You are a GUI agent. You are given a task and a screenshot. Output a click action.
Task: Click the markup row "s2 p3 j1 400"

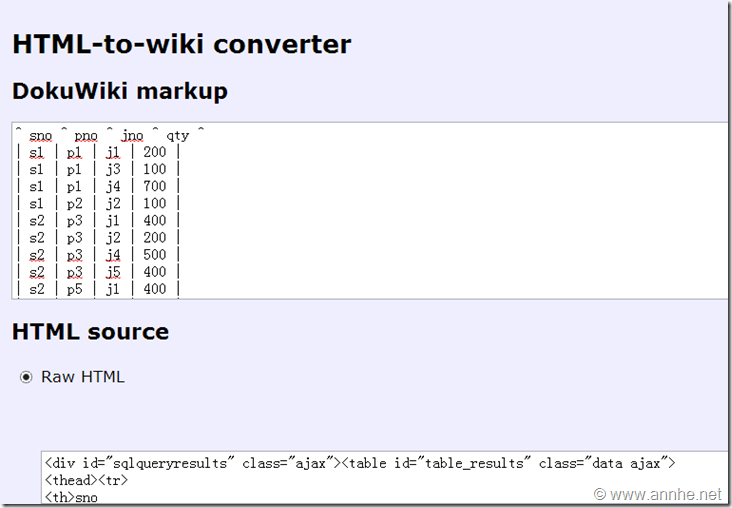pos(98,220)
